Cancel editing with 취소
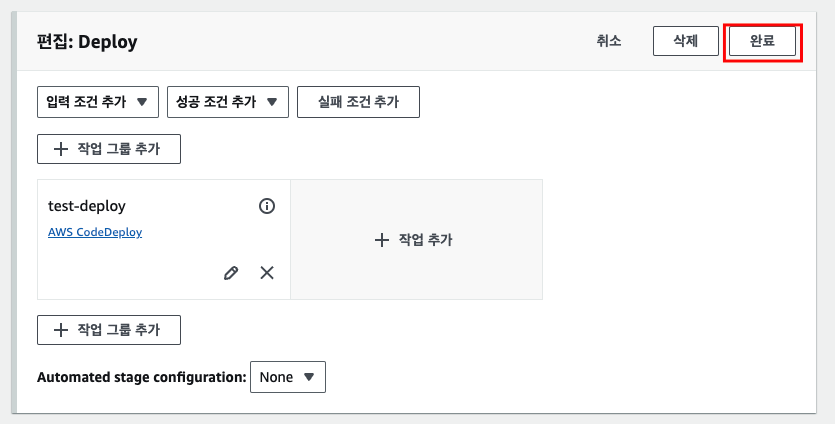The image size is (835, 424). [x=609, y=41]
